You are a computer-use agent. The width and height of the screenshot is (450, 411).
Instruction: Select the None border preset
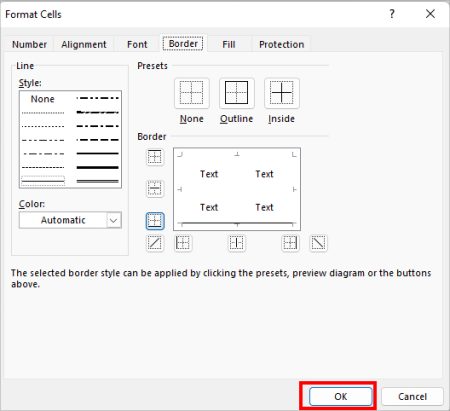coord(192,93)
